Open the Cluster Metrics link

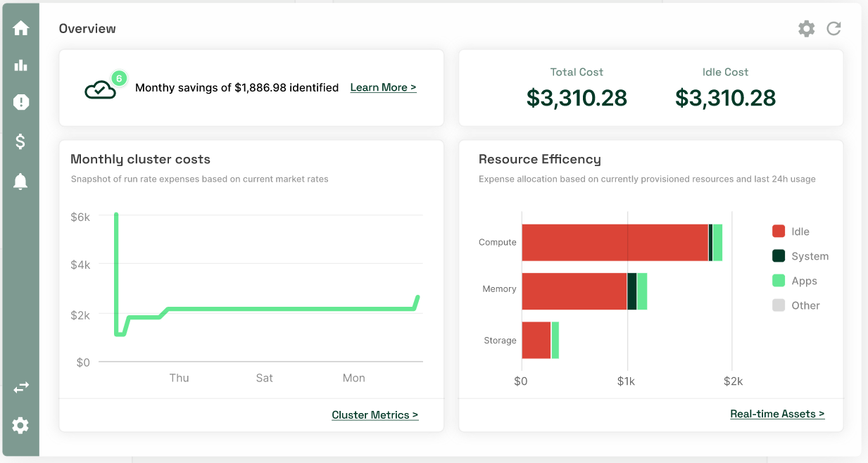click(x=375, y=414)
